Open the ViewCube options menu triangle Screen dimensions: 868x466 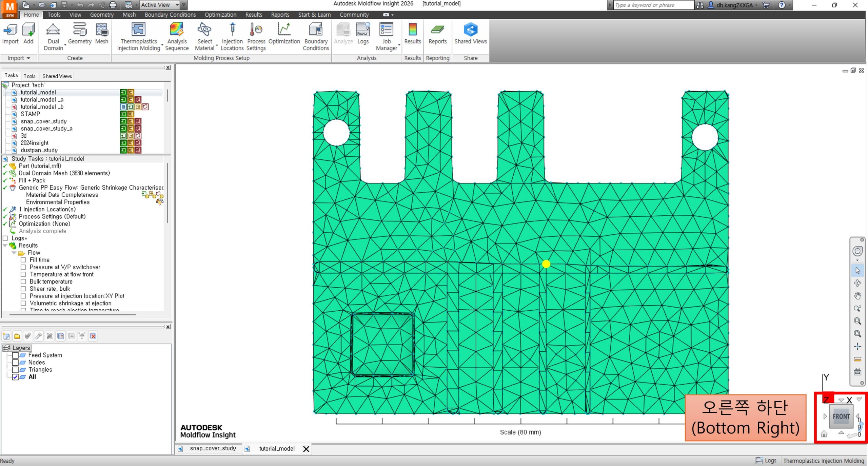coord(859,399)
